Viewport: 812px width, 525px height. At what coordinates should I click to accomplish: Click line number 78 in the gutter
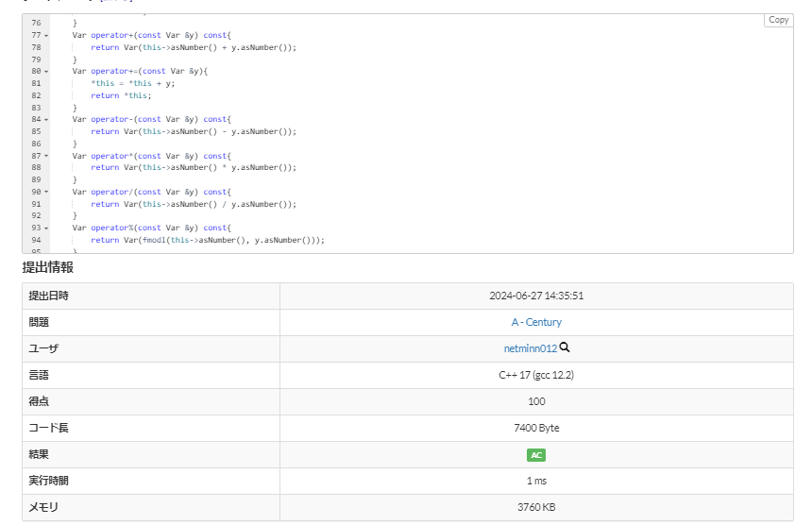point(36,46)
